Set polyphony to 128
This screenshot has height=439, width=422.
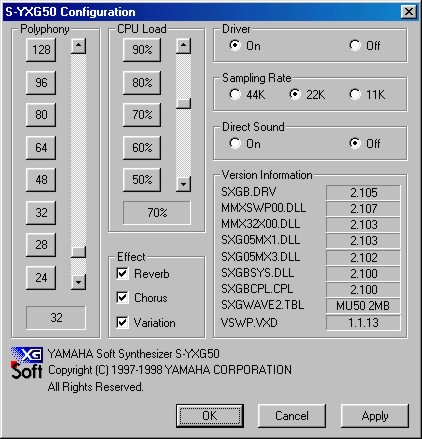[41, 50]
